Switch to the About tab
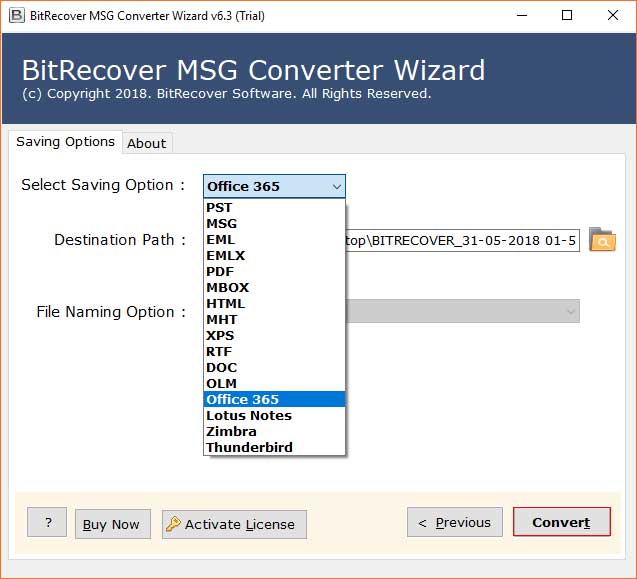The image size is (637, 579). point(147,143)
